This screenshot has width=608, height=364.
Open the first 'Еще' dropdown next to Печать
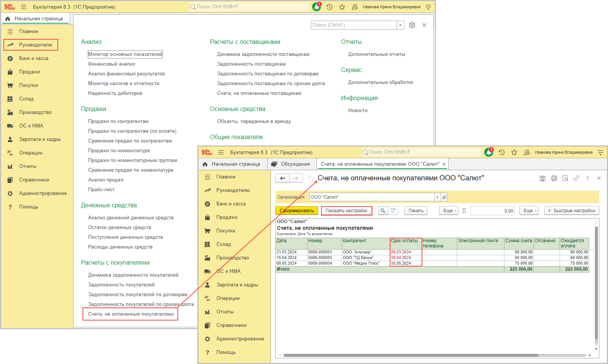coord(449,211)
